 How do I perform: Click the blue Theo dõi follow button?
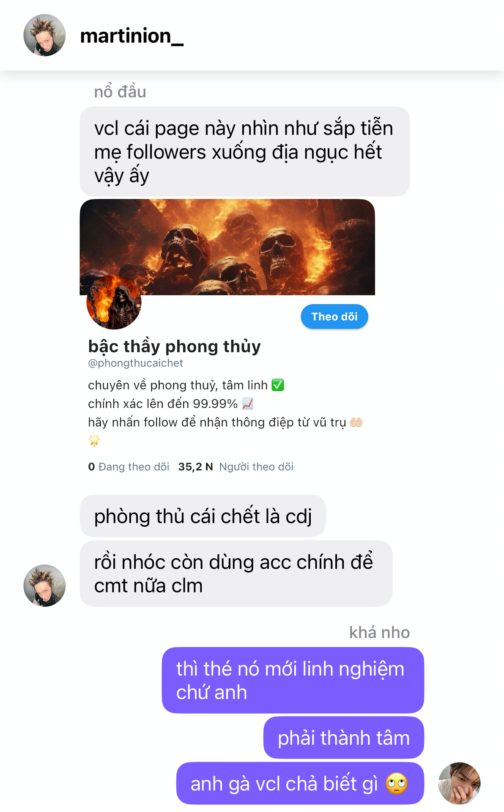[x=334, y=316]
